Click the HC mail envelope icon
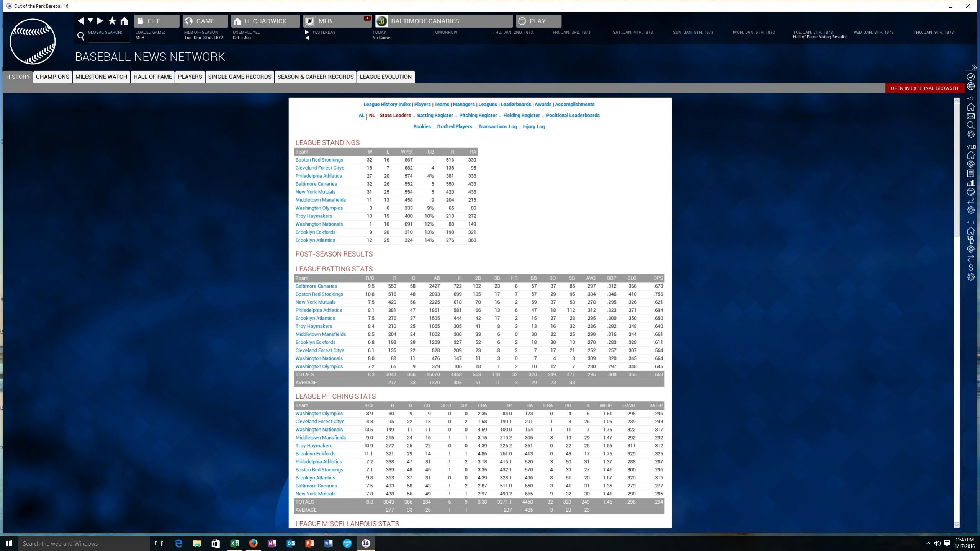The width and height of the screenshot is (980, 551). 970,116
